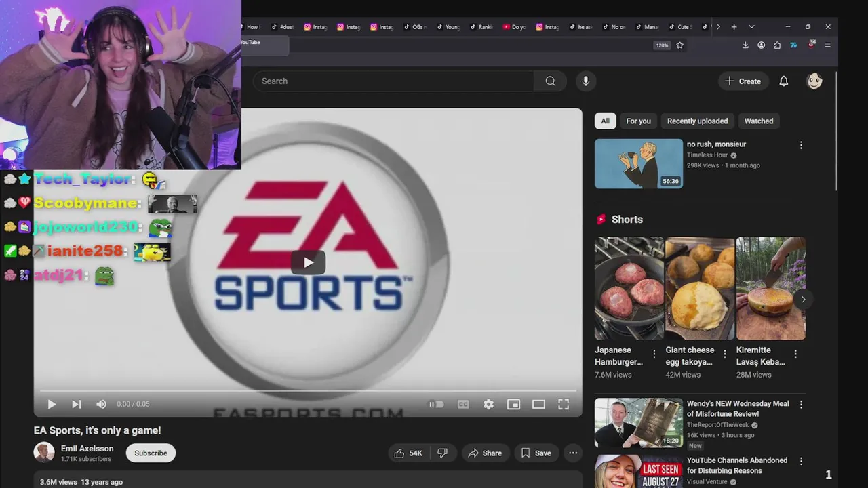Viewport: 868px width, 488px height.
Task: Click the red extension icon with badge 36
Action: (811, 45)
